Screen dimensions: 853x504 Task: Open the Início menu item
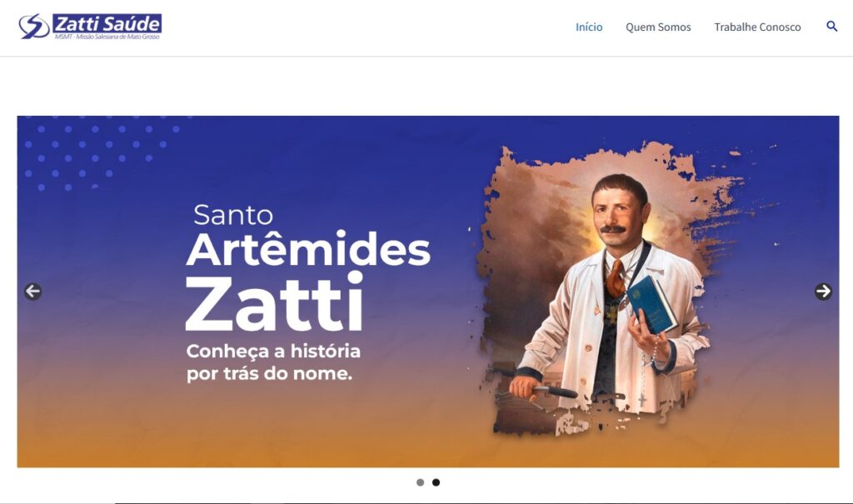(x=589, y=27)
